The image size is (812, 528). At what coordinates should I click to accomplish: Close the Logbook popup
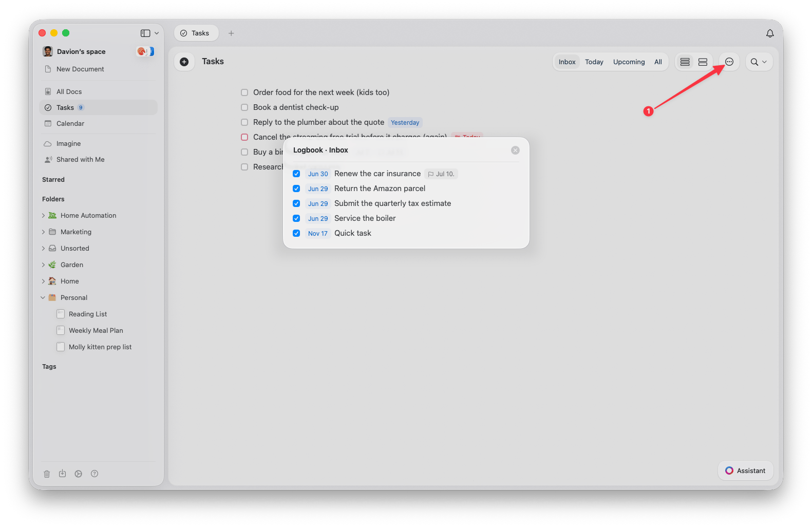point(515,150)
